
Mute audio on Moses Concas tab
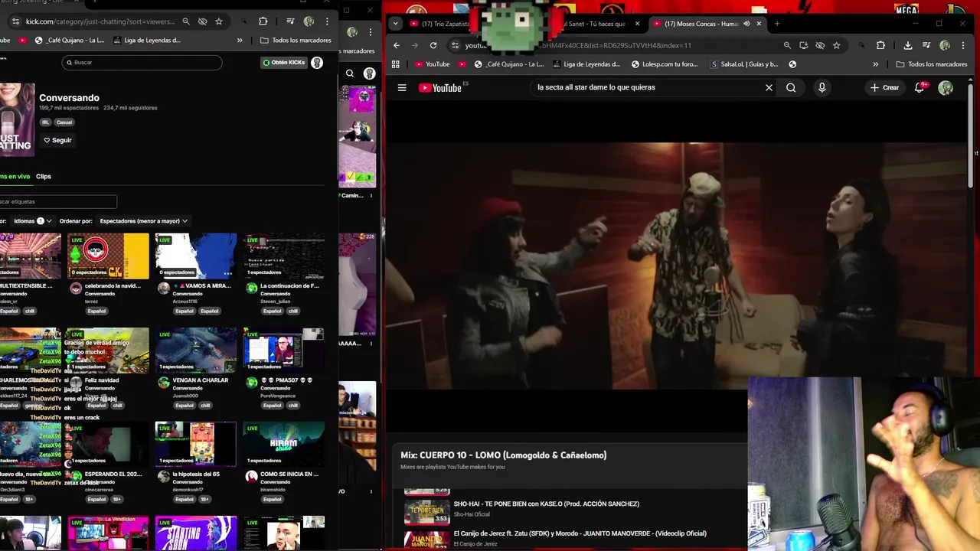pyautogui.click(x=746, y=24)
